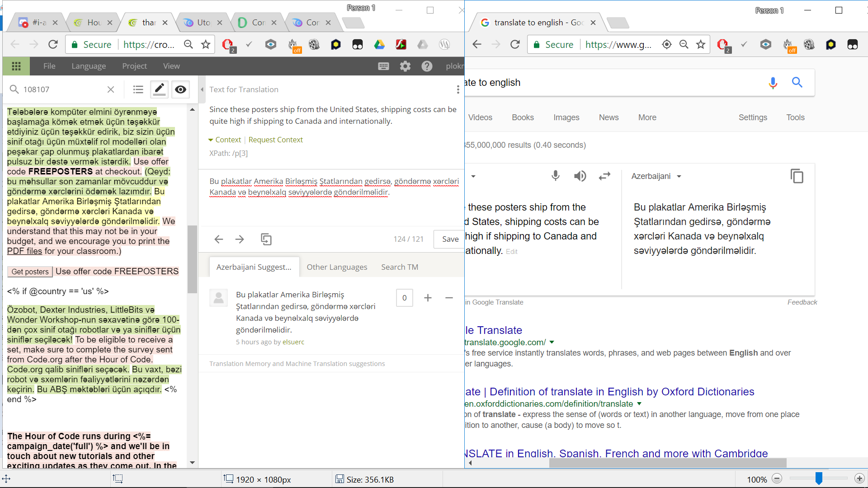The height and width of the screenshot is (488, 868).
Task: Switch to Search TM tab
Action: (400, 267)
